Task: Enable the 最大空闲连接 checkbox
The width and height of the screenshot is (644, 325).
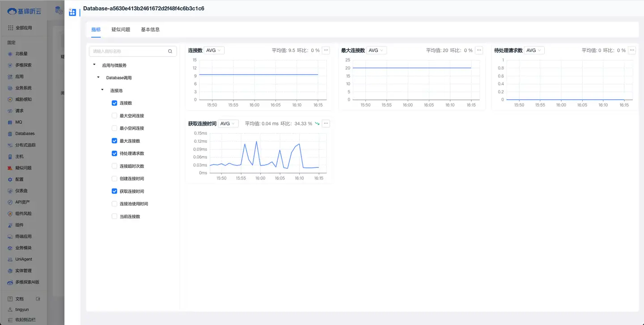Action: pos(114,116)
